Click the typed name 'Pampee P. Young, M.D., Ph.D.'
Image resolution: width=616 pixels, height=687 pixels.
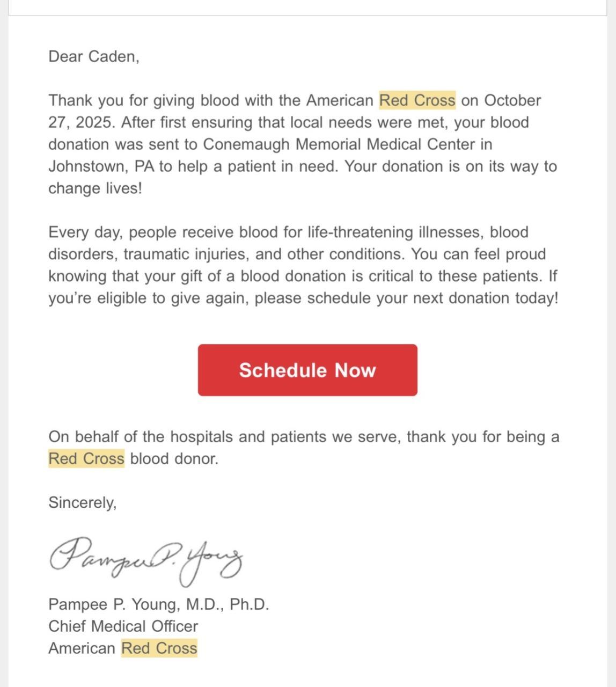[158, 604]
